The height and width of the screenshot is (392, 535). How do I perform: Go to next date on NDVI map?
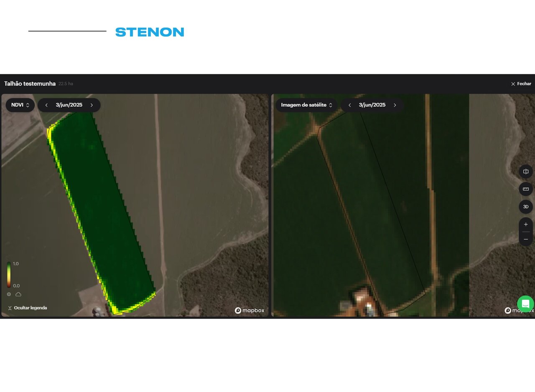(x=92, y=105)
